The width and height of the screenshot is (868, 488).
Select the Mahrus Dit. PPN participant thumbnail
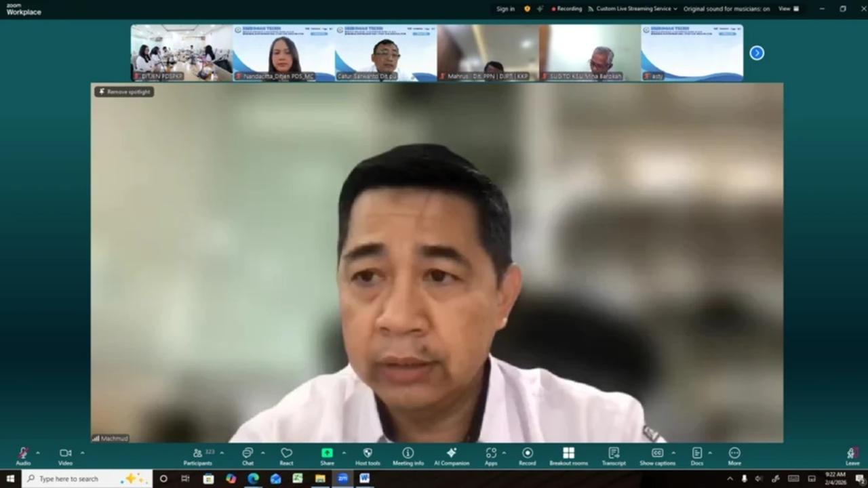pos(488,53)
